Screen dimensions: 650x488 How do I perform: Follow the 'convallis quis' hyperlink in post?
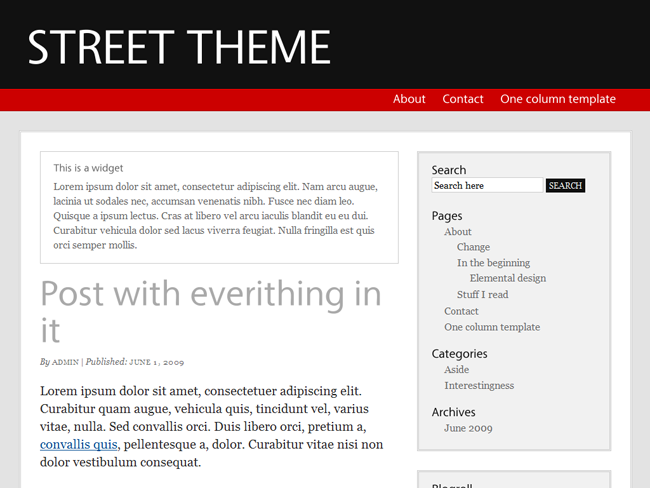(x=78, y=444)
